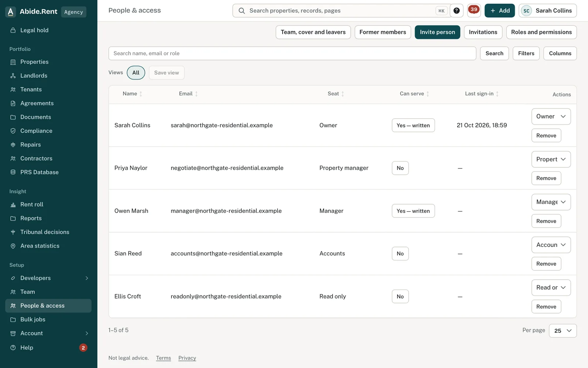The image size is (588, 368).
Task: Click the Bulk jobs folder icon
Action: pyautogui.click(x=13, y=319)
